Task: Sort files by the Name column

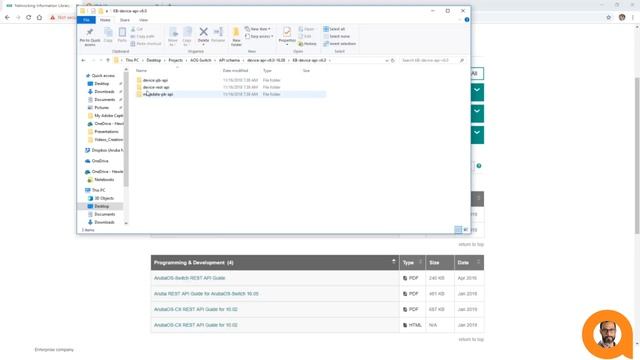Action: pos(141,71)
